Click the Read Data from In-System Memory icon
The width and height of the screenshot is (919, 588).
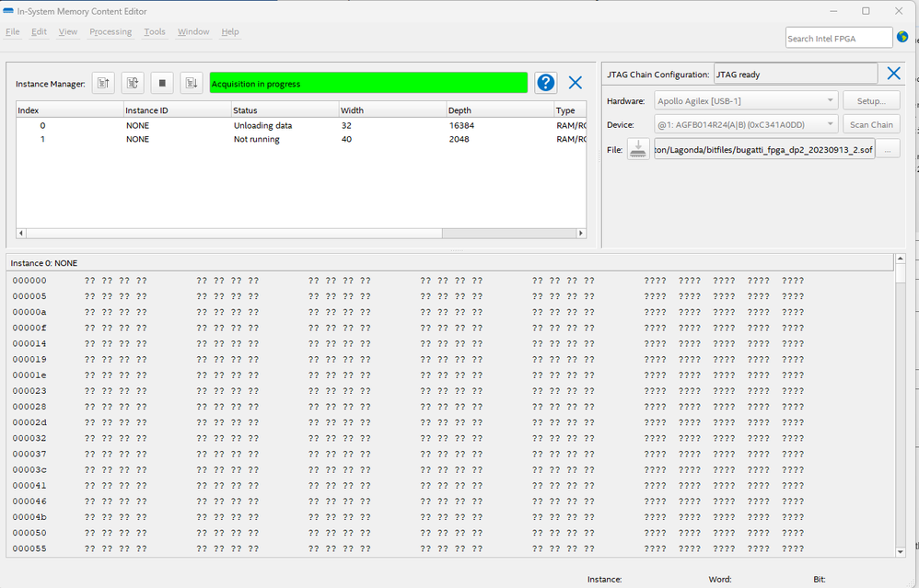(103, 83)
